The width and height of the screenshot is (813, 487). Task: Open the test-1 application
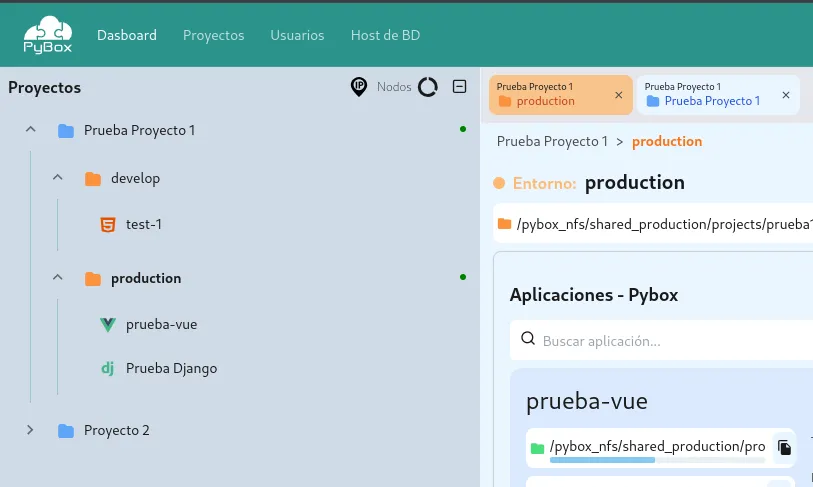point(144,225)
